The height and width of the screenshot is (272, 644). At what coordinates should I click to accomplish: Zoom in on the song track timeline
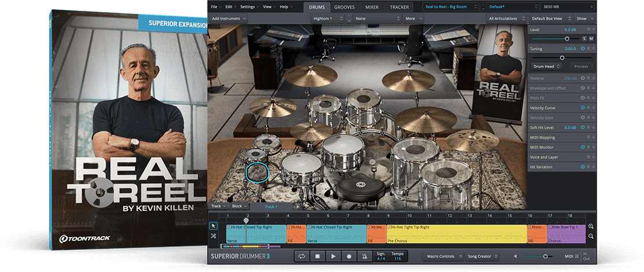pyautogui.click(x=591, y=226)
